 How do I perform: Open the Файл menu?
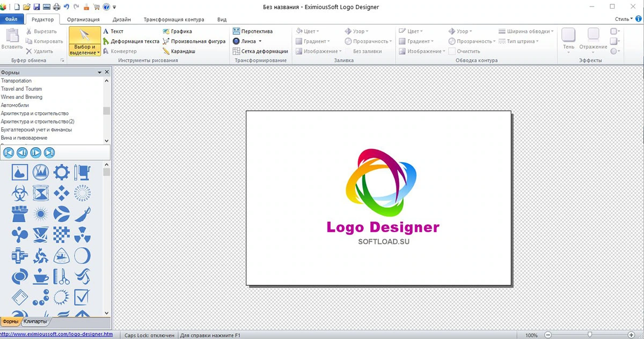[x=11, y=19]
